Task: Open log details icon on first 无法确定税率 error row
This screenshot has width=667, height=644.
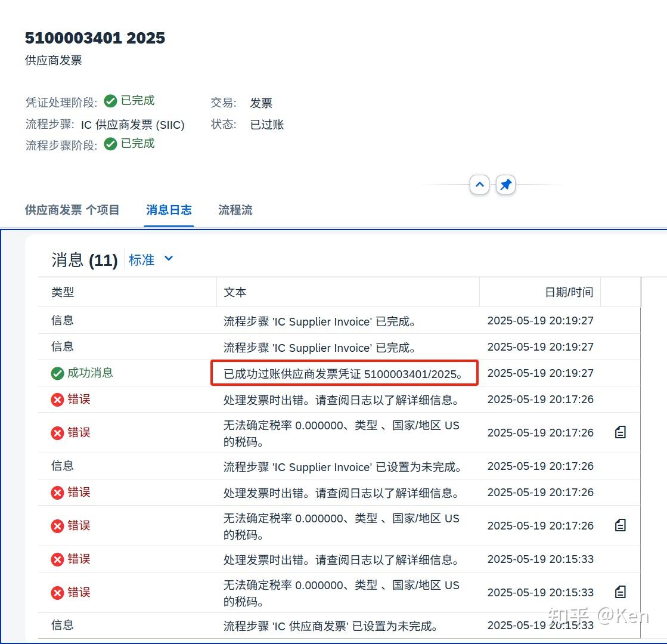Action: 620,432
